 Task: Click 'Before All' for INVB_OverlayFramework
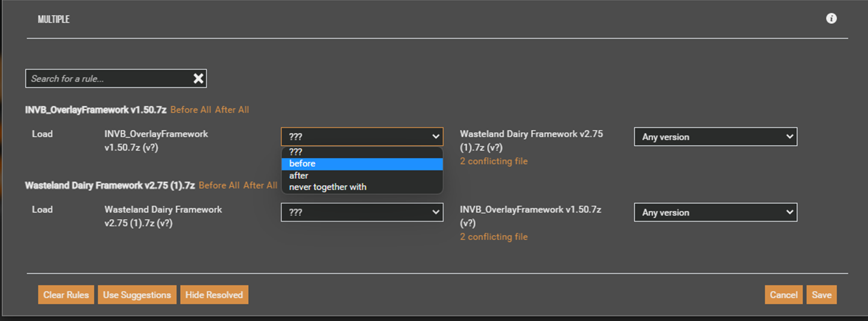click(x=190, y=110)
